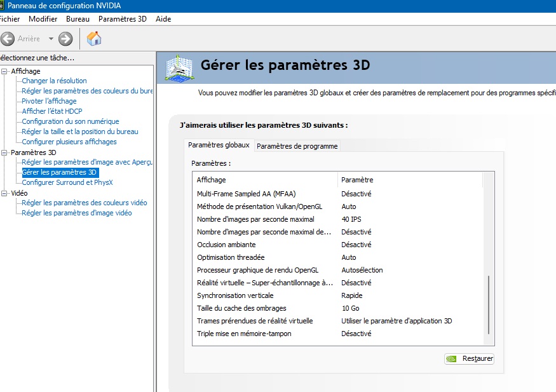Screen dimensions: 556x392
Task: Select Taille du cache des ombrages row
Action: click(x=338, y=309)
